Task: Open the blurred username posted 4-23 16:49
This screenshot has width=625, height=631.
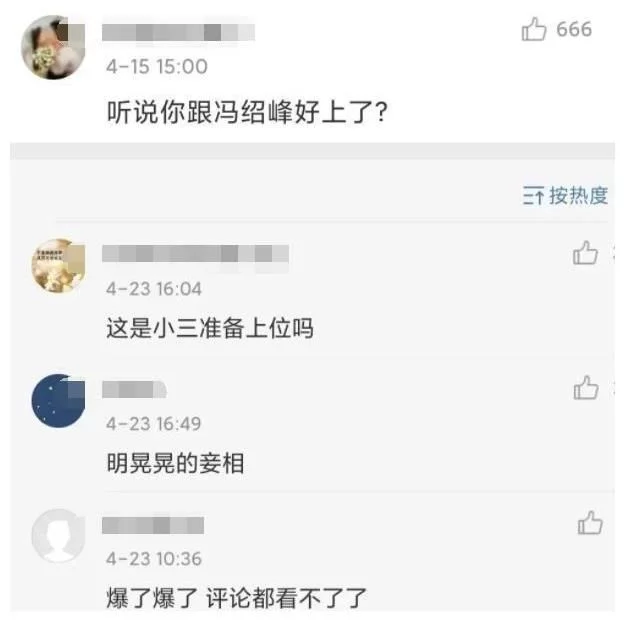Action: click(134, 390)
